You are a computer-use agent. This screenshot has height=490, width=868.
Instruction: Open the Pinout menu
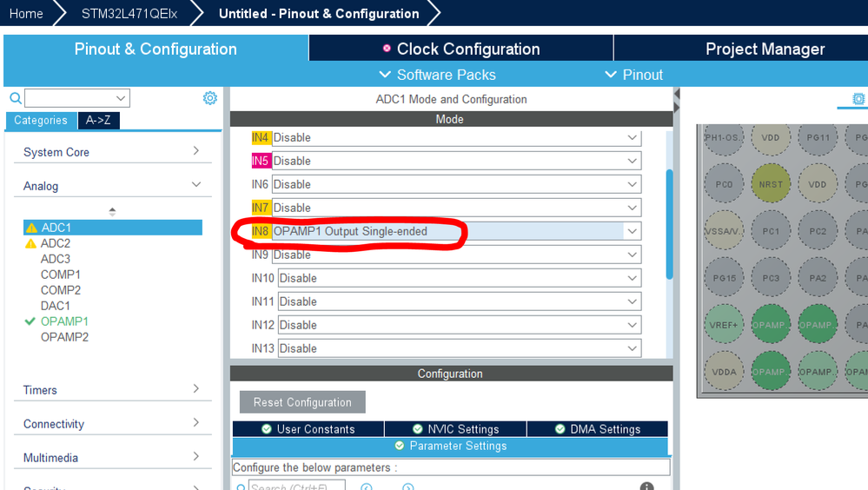point(633,75)
